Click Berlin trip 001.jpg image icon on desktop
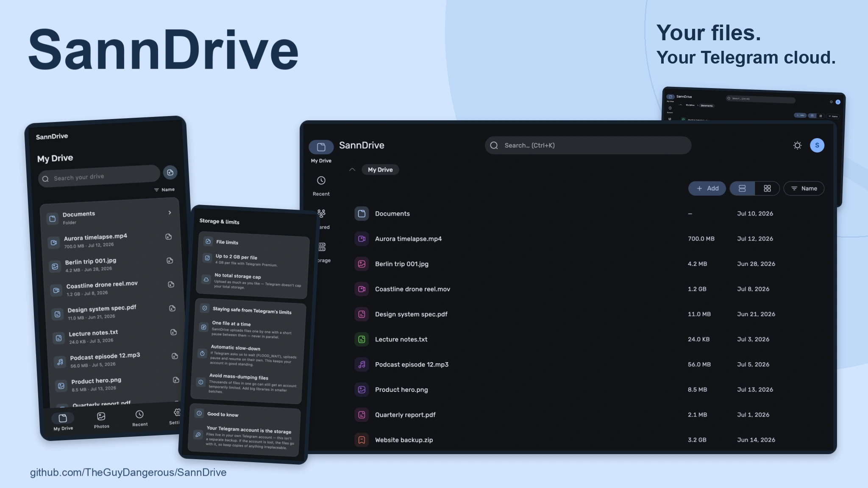868x488 pixels. click(362, 264)
